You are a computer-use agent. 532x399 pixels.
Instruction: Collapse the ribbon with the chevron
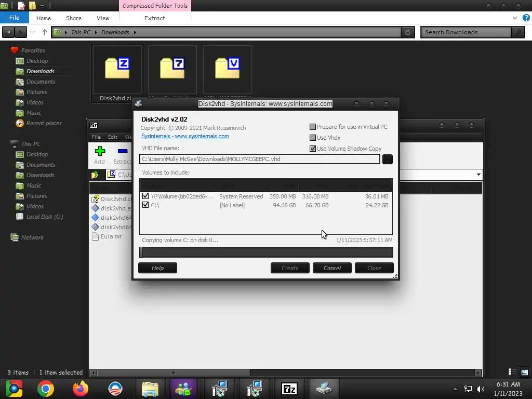[515, 18]
